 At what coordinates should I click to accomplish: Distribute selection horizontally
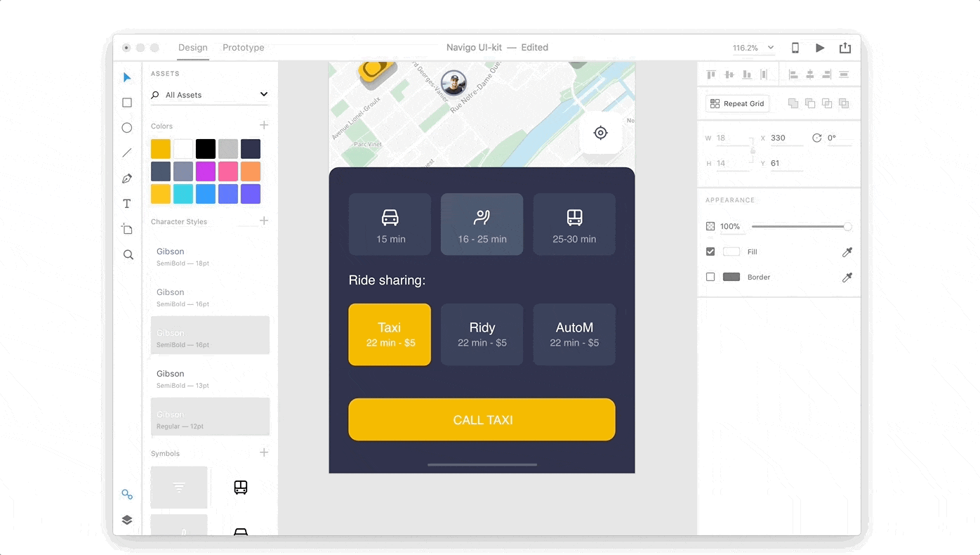(x=764, y=74)
